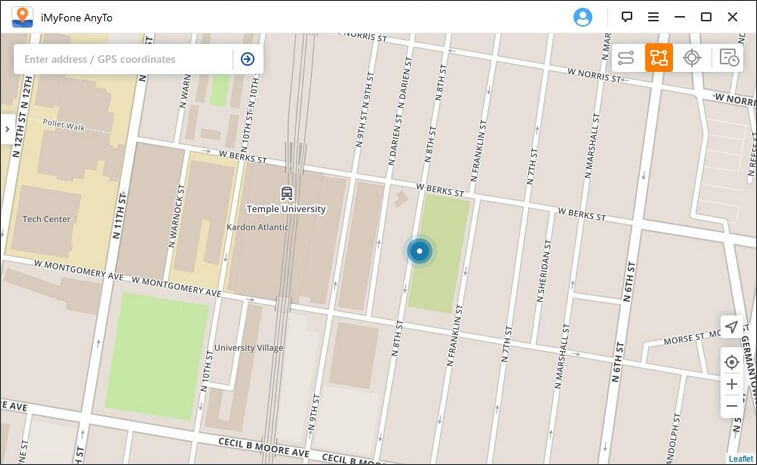Click the CECIL B MOORE AVE street label
Screen dimensions: 757x465
pyautogui.click(x=264, y=448)
